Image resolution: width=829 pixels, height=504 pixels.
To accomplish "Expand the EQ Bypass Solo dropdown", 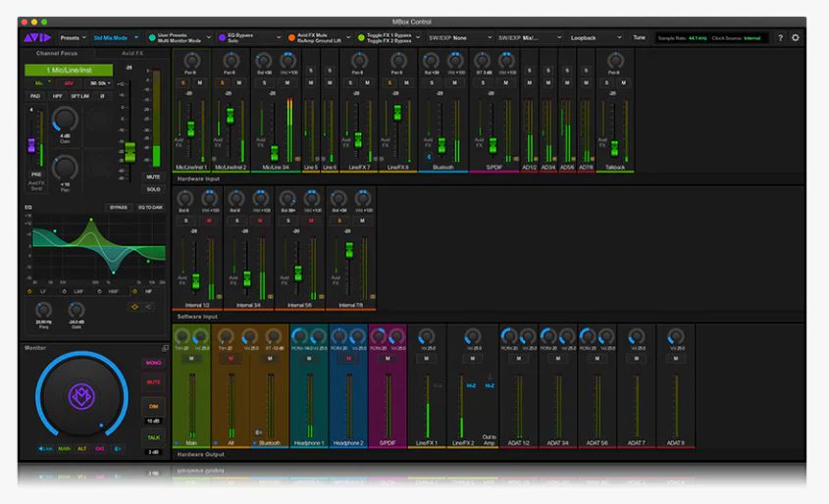I will pos(279,37).
